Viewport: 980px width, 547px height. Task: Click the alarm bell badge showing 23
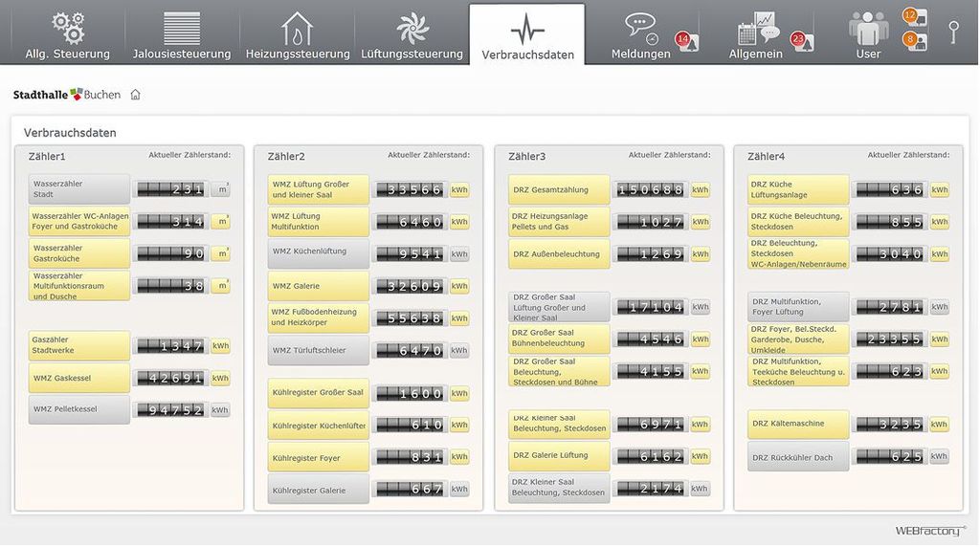(x=803, y=41)
